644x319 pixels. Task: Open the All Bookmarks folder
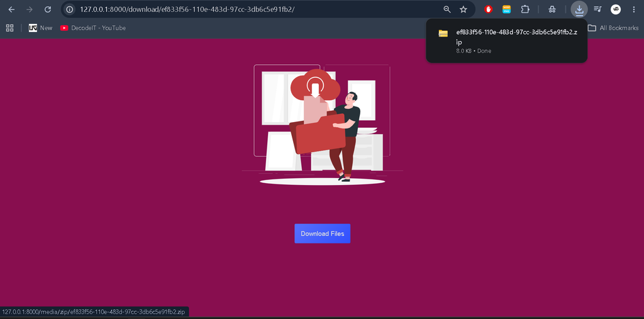(x=613, y=28)
